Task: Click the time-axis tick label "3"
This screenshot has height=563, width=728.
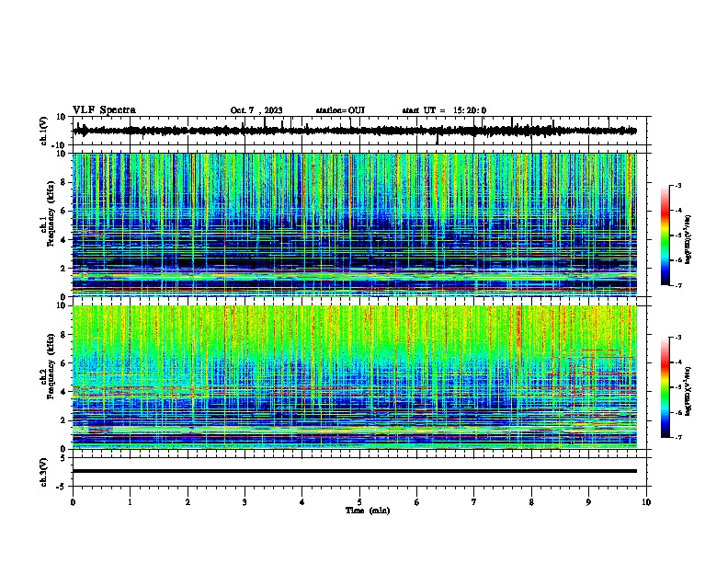Action: (x=245, y=502)
